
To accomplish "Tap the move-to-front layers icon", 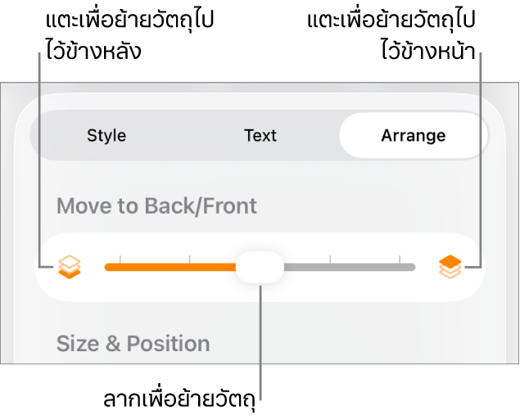I will 450,267.
